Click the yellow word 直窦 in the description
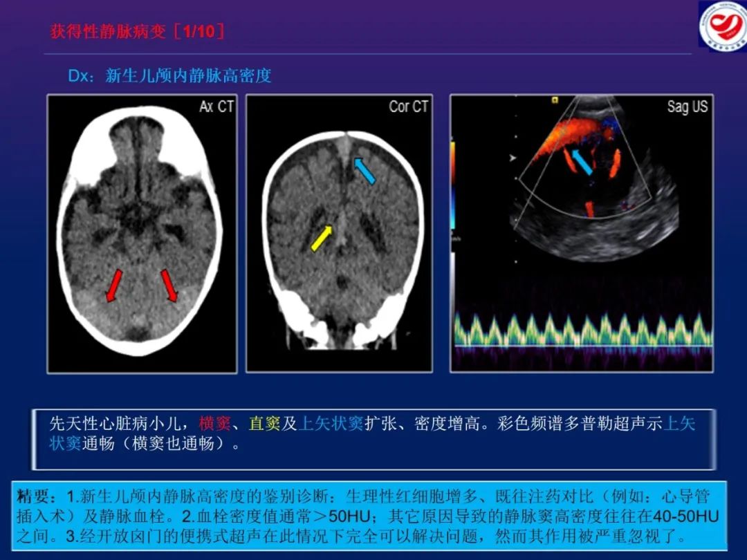This screenshot has width=747, height=560. click(264, 423)
